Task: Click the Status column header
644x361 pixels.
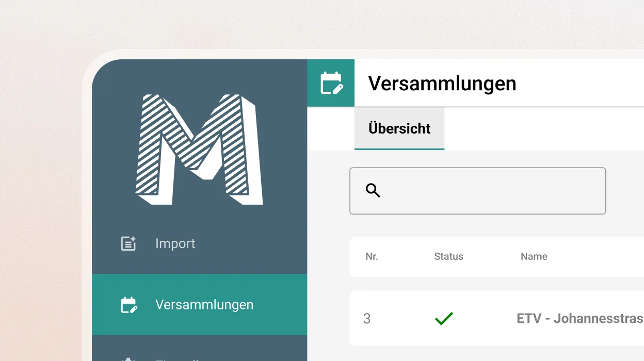Action: click(448, 256)
